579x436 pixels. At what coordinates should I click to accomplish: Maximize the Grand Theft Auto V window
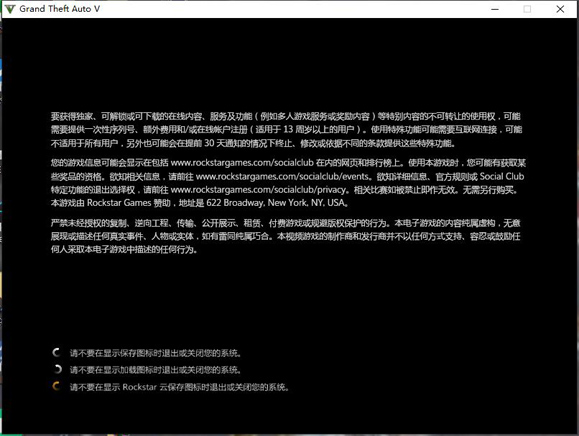[x=527, y=9]
